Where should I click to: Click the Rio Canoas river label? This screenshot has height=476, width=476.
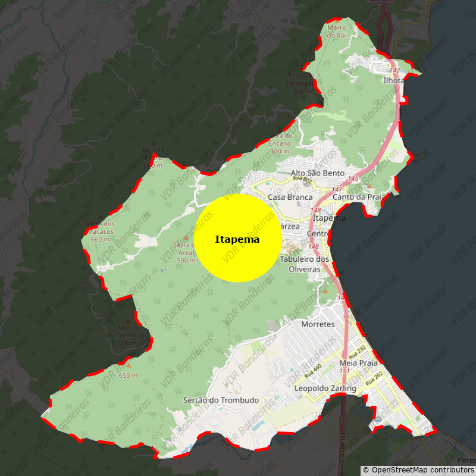coord(62,92)
